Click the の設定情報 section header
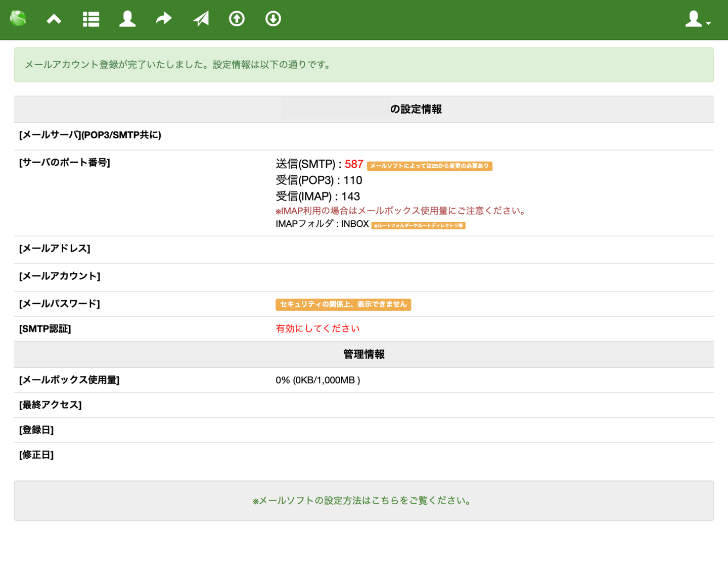 416,109
